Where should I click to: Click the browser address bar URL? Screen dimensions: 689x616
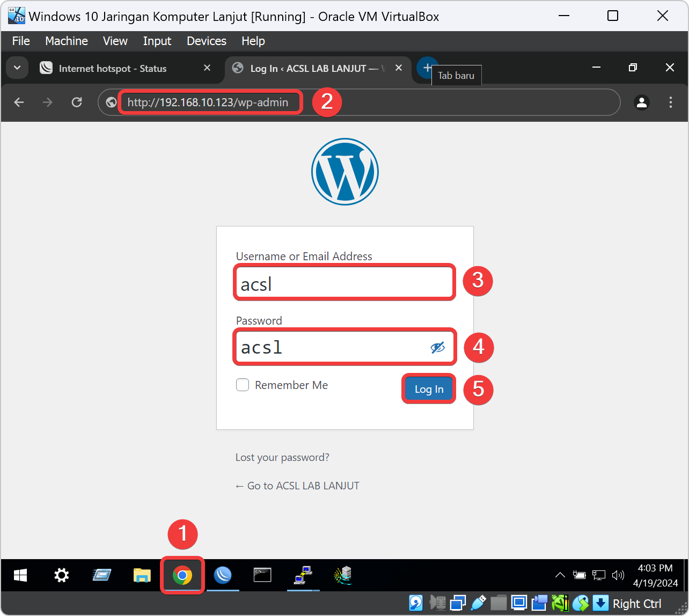tap(208, 102)
